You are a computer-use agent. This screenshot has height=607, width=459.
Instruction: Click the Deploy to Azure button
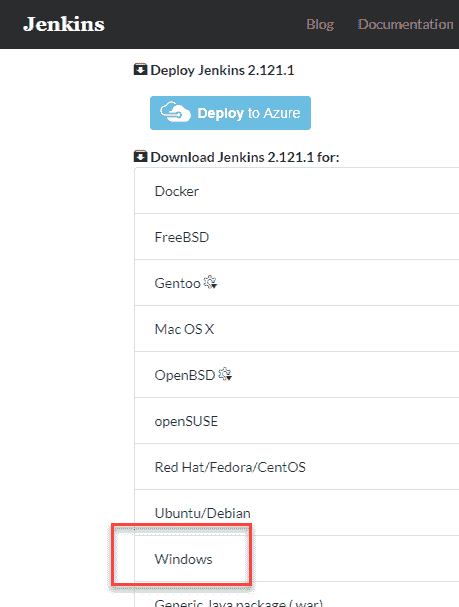pos(230,113)
